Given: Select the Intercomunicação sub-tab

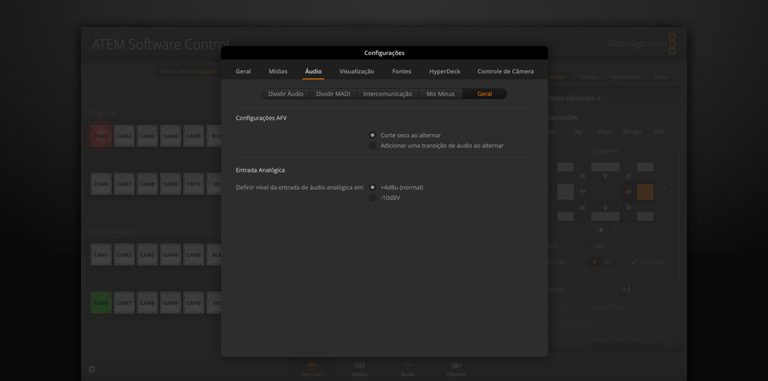Looking at the screenshot, I should point(387,94).
